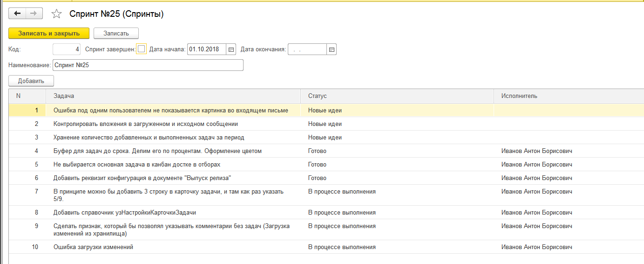
Task: Click row number 5 cell
Action: 27,165
